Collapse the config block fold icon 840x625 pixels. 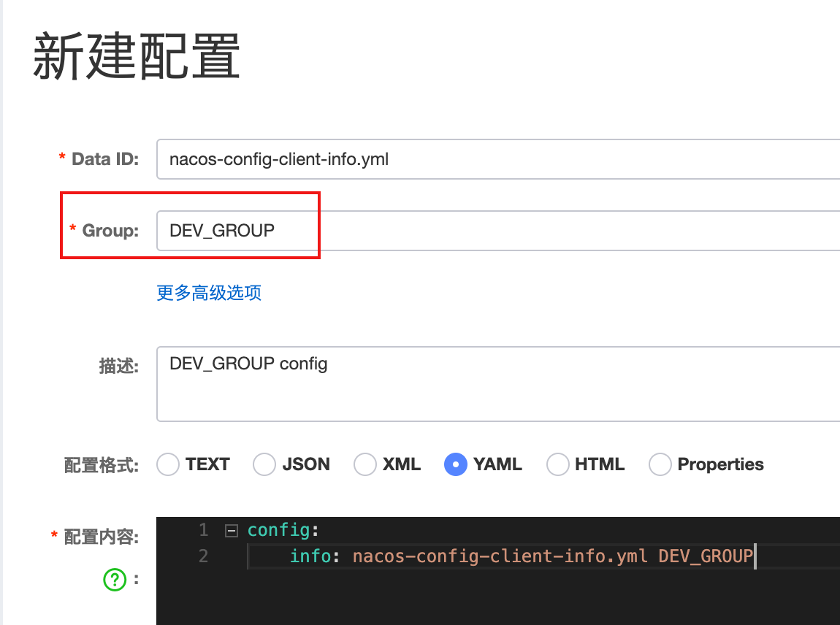click(232, 531)
